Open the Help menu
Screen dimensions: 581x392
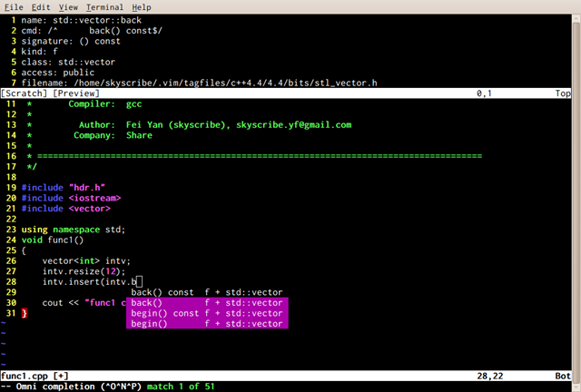pos(142,7)
